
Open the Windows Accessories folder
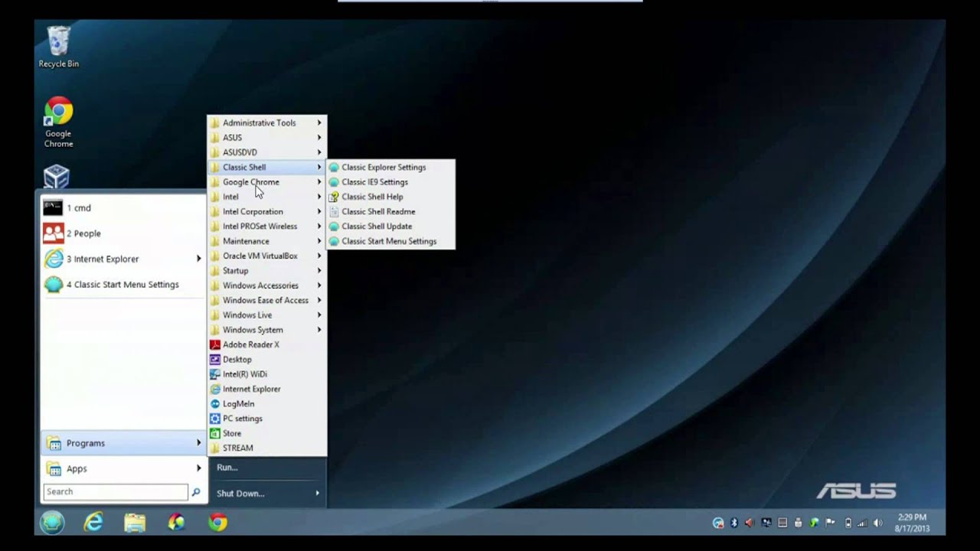(267, 285)
